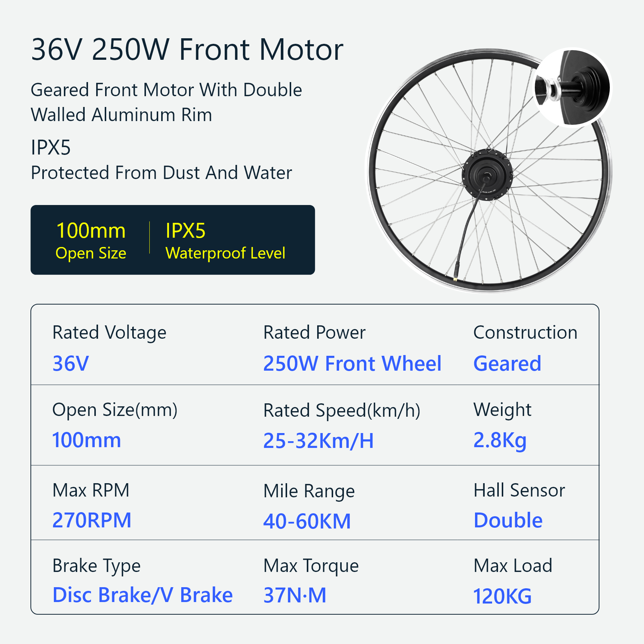The width and height of the screenshot is (644, 644).
Task: Click the "37N·M" max torque value
Action: [x=295, y=595]
